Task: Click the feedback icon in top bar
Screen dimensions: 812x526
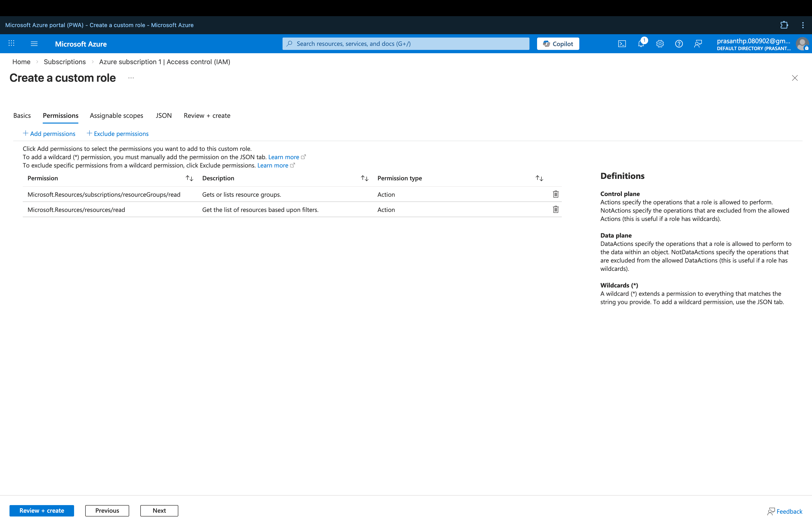Action: [x=698, y=44]
